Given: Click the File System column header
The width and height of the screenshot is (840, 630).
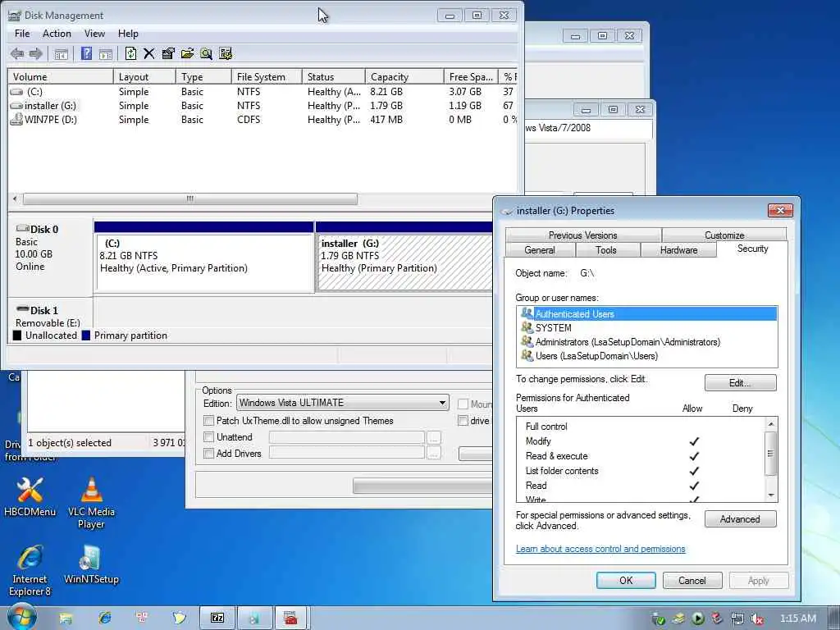Looking at the screenshot, I should (x=267, y=76).
